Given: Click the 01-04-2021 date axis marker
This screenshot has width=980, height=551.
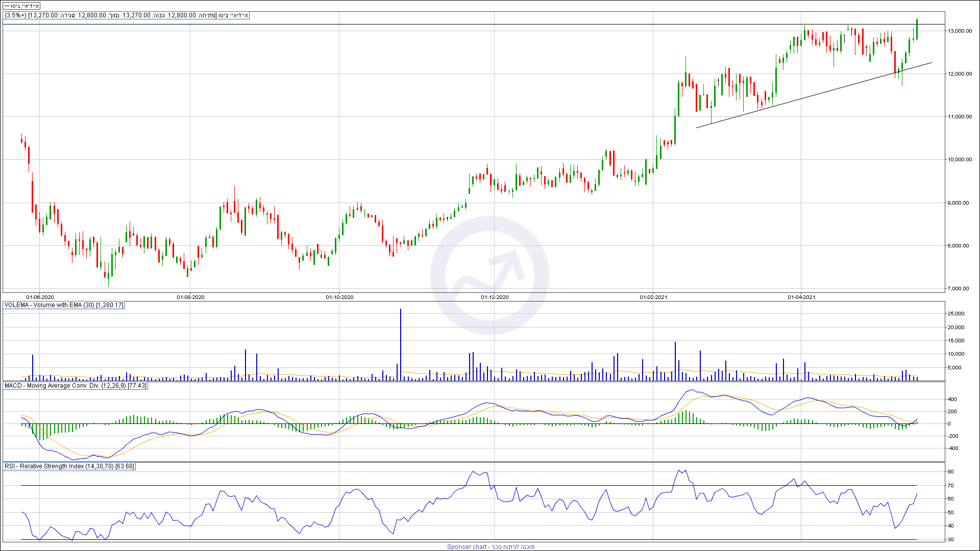Looking at the screenshot, I should [x=801, y=297].
